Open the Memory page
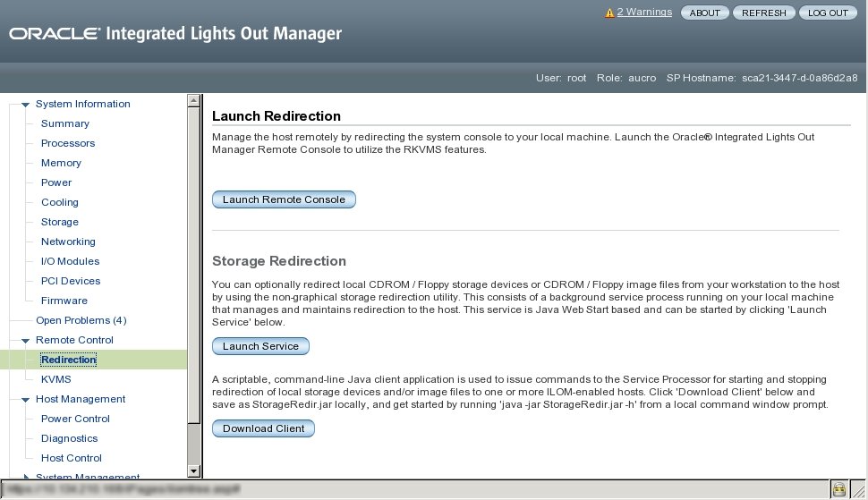 coord(61,163)
